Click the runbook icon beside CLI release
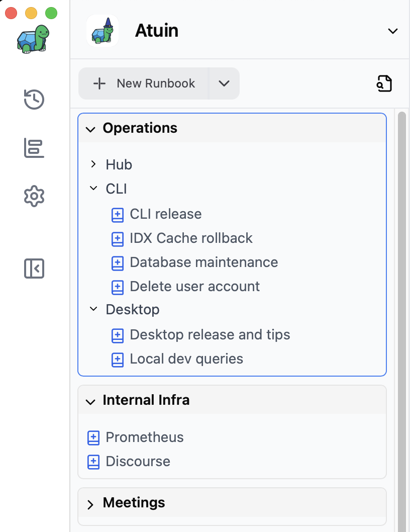Screen dimensions: 410x532 [x=117, y=215]
